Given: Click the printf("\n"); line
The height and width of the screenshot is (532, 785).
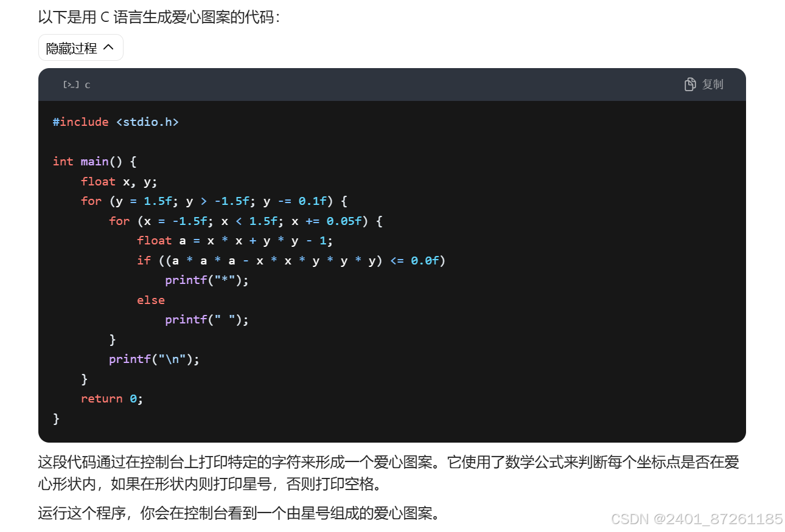Looking at the screenshot, I should click(155, 359).
